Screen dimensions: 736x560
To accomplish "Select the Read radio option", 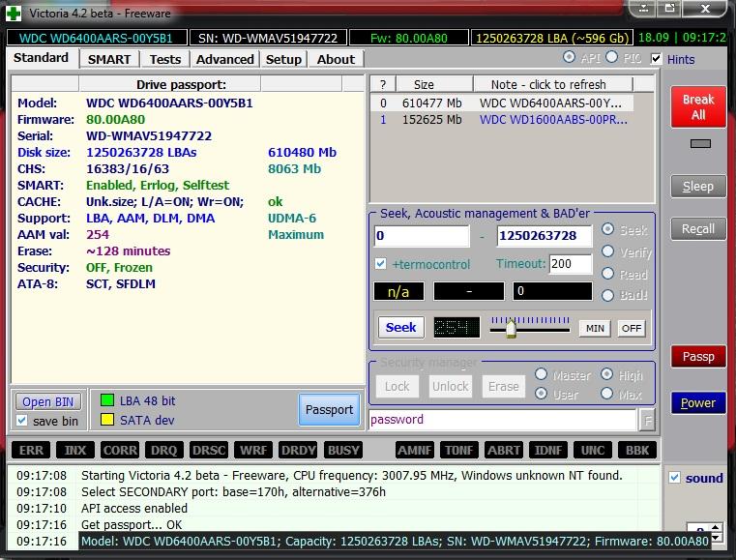I will click(608, 273).
